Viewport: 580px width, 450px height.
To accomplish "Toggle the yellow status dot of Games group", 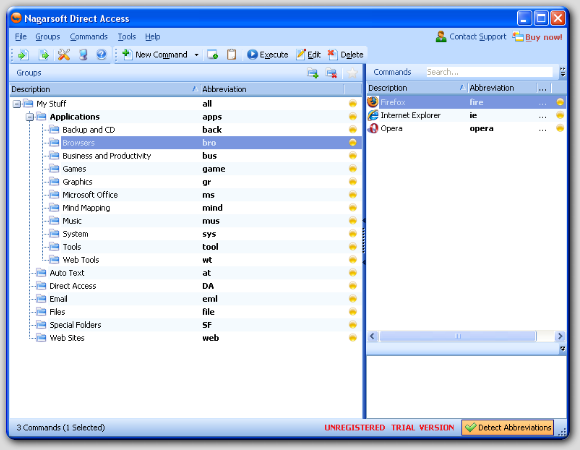I will 353,169.
